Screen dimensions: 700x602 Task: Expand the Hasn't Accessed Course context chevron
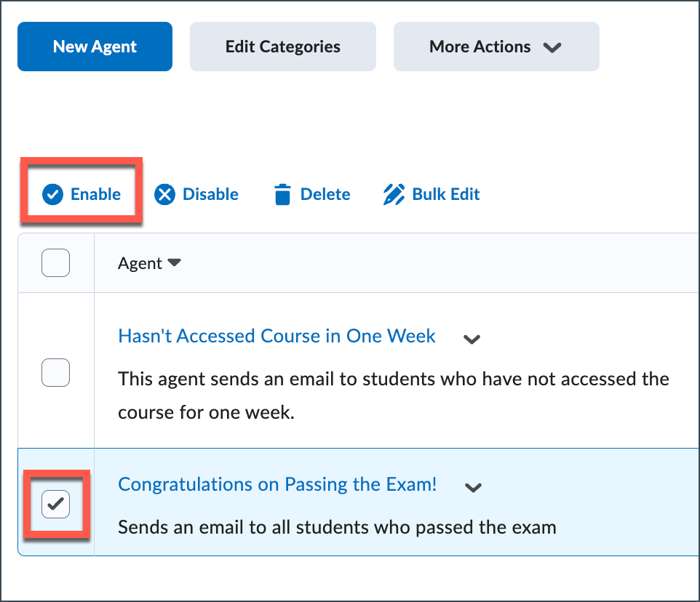coord(472,339)
